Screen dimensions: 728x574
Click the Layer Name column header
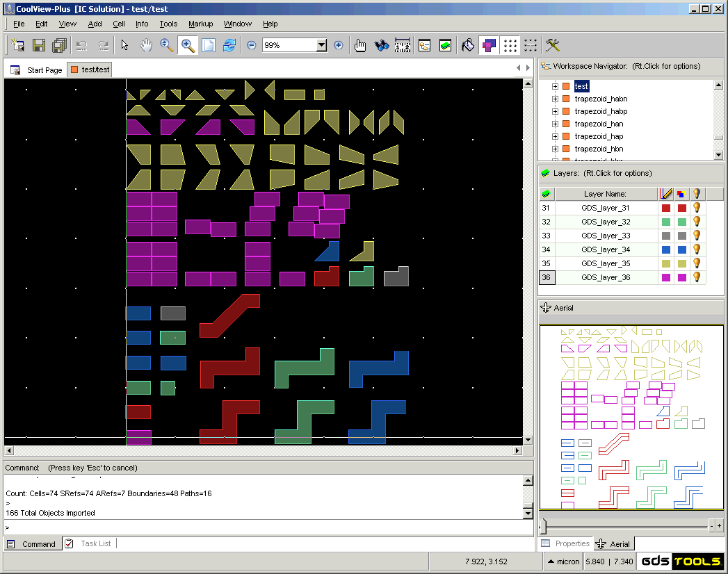(x=606, y=194)
